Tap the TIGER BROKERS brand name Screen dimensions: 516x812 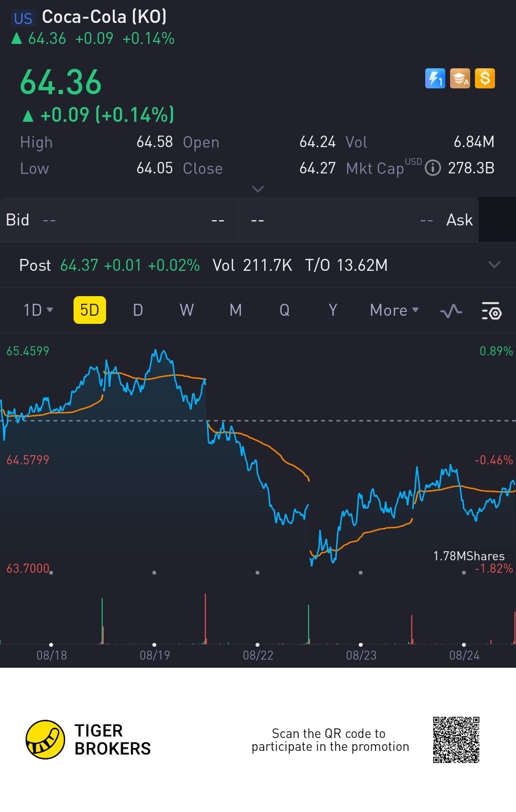113,739
